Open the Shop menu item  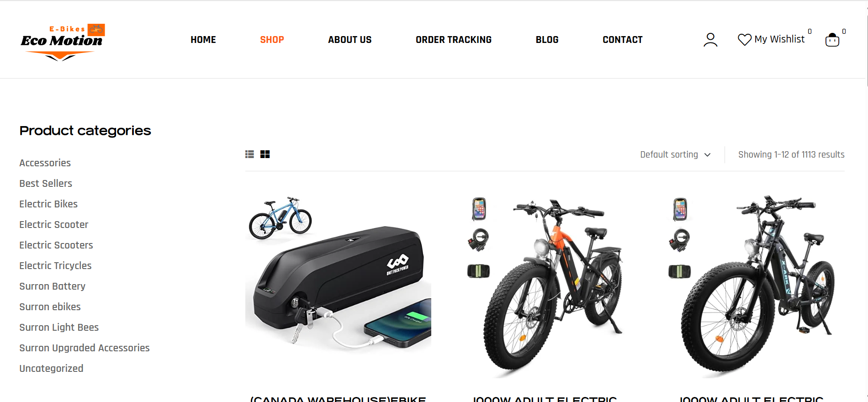pyautogui.click(x=272, y=40)
